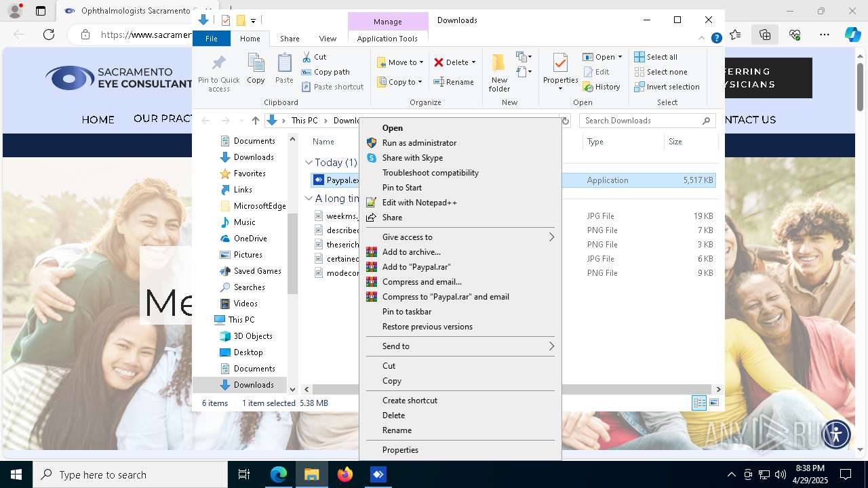Click the Size column header
868x488 pixels.
coord(691,142)
